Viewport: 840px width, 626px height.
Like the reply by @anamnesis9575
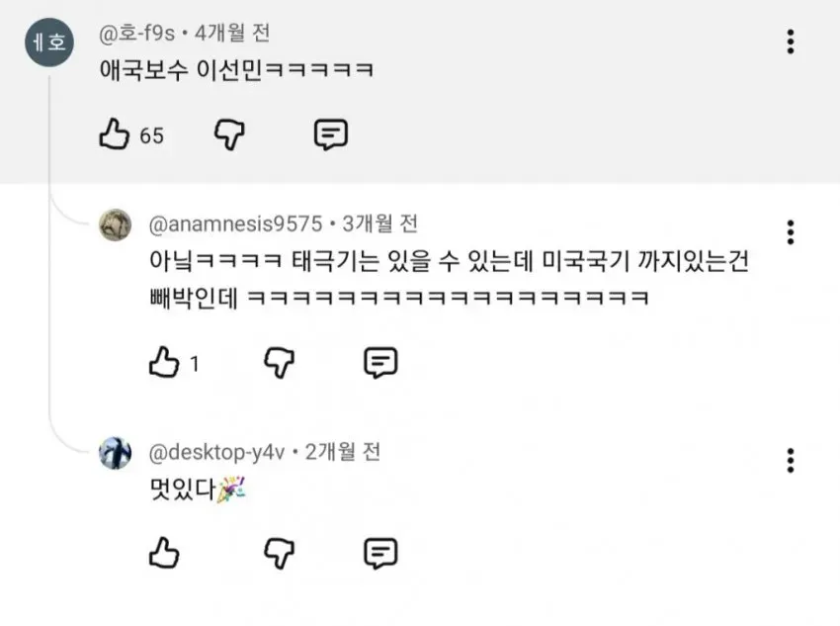pos(164,362)
